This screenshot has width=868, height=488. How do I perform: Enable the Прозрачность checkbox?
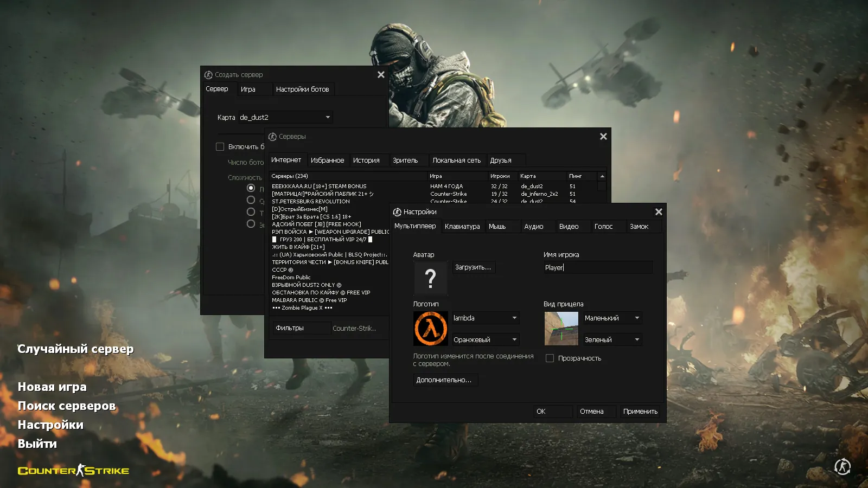point(550,358)
